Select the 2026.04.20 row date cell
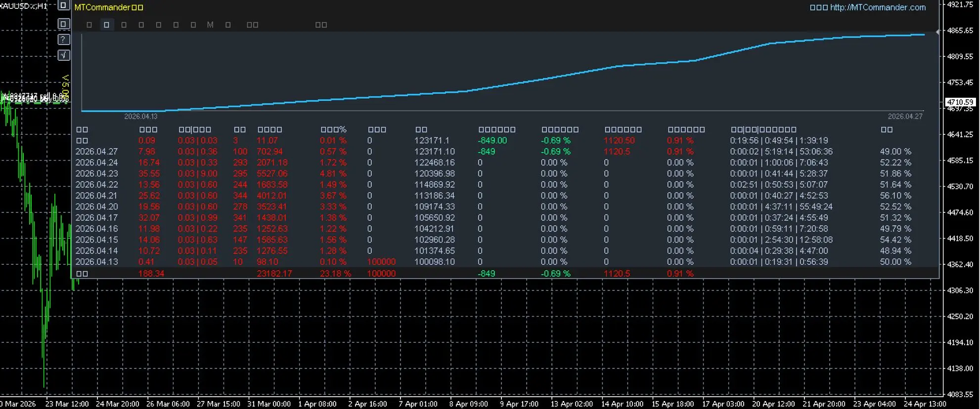This screenshot has width=980, height=409. click(96, 206)
